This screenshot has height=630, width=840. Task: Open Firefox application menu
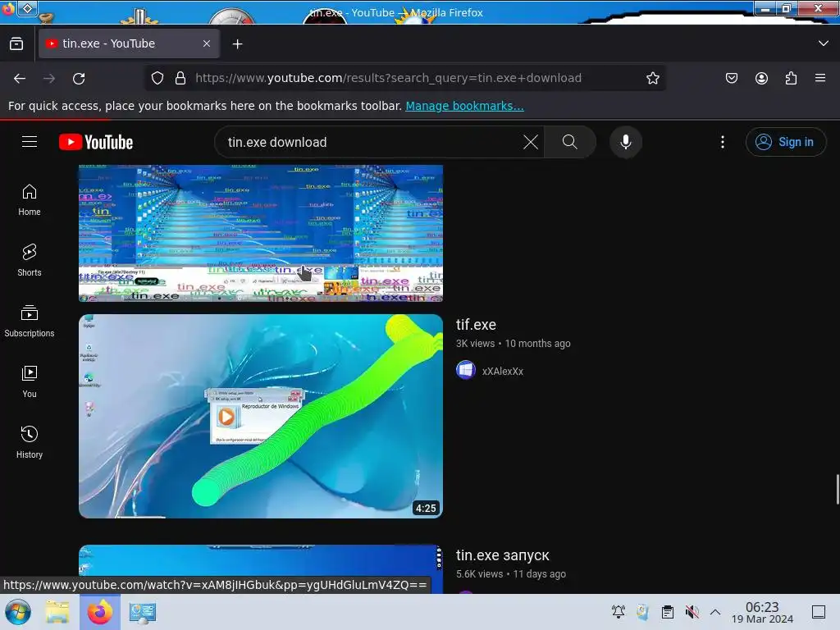click(x=820, y=78)
